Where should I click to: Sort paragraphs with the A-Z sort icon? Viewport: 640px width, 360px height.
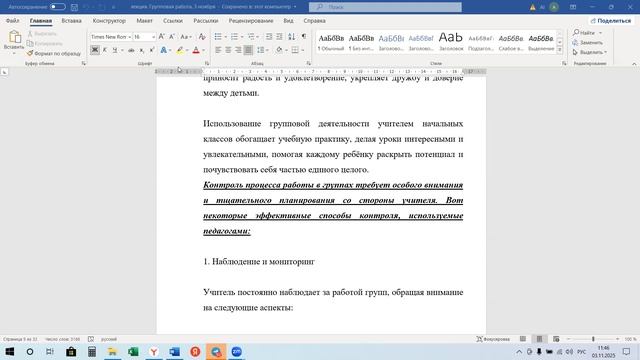pos(291,37)
